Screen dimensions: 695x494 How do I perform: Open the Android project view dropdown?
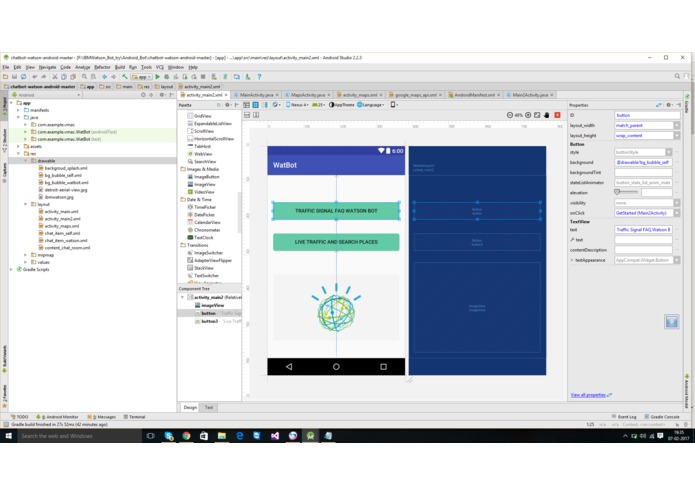pyautogui.click(x=45, y=95)
